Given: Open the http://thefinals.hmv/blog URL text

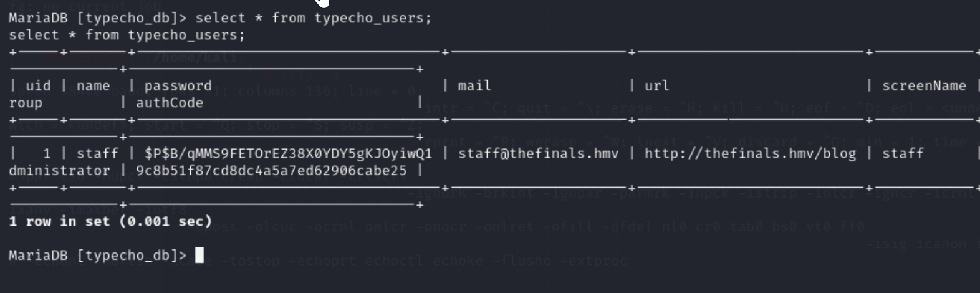Looking at the screenshot, I should coord(750,153).
